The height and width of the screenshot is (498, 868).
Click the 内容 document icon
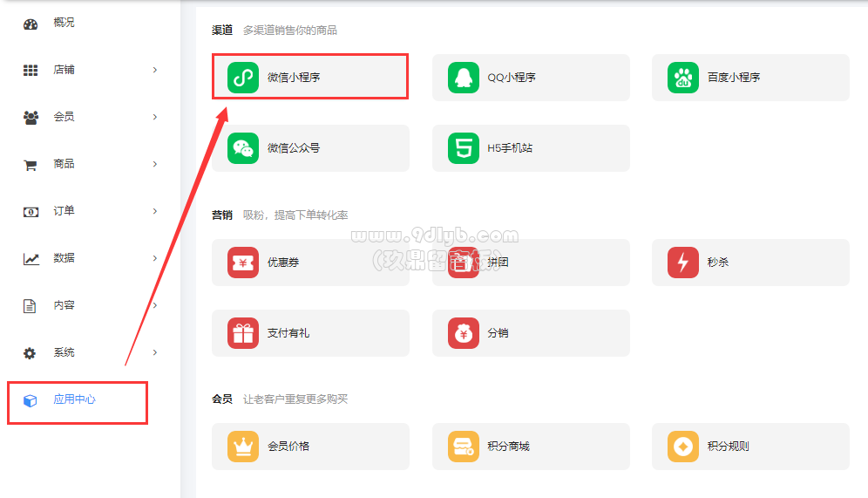click(x=30, y=306)
